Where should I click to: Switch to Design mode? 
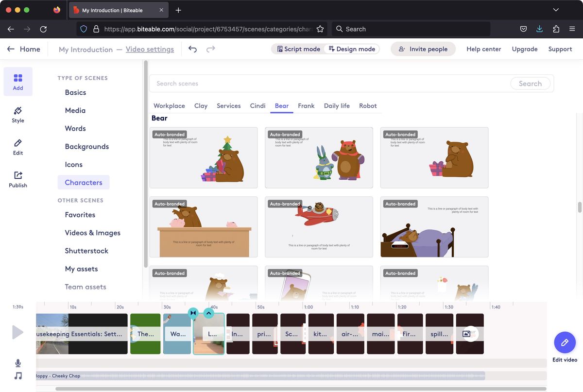click(x=352, y=49)
